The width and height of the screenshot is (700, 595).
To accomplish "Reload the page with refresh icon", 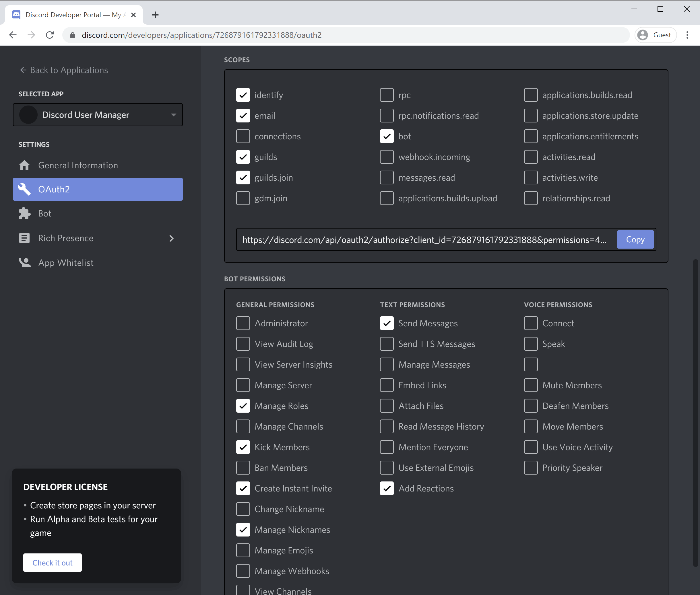I will (50, 35).
